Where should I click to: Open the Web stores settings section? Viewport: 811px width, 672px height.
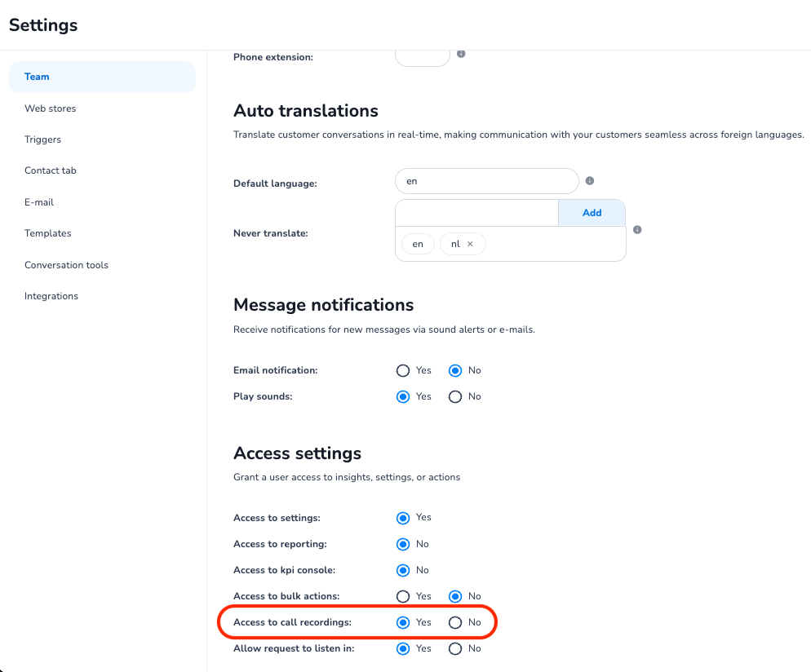tap(51, 108)
